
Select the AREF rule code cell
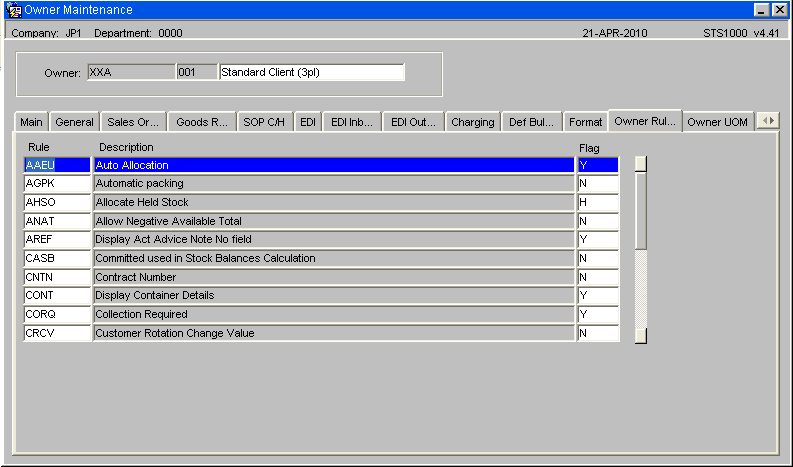point(57,239)
